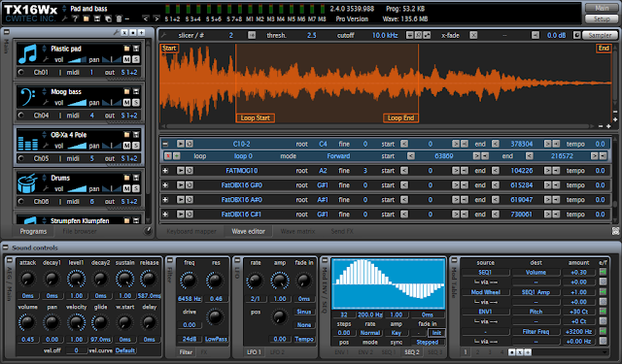Play the FATMOG10 wave preview
The image size is (622, 364).
(x=181, y=170)
